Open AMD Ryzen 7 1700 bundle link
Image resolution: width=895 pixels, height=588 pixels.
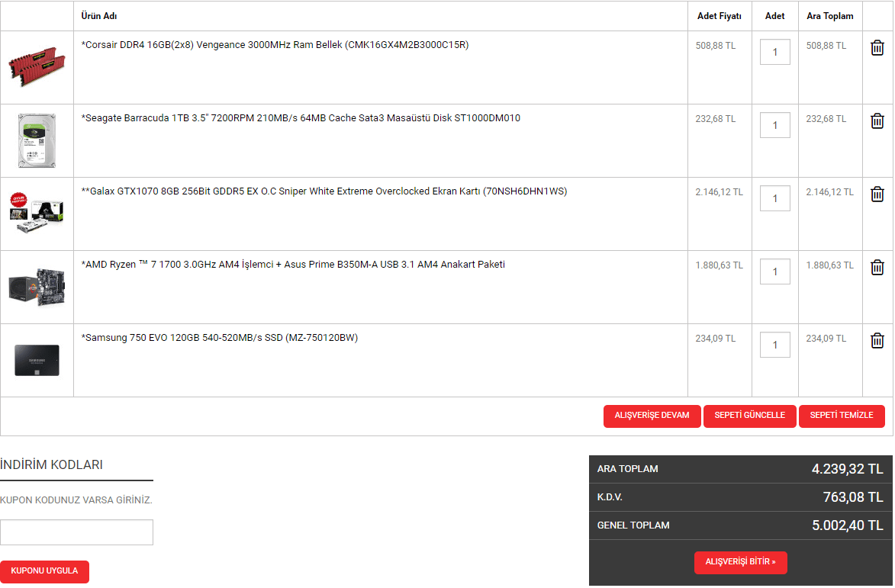(293, 265)
